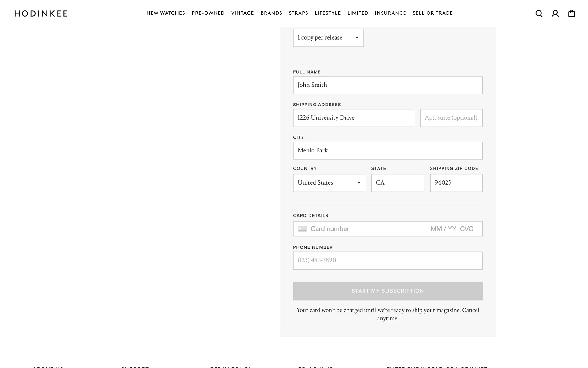Screen dimensions: 588x368
Task: Click the State field containing CA
Action: [x=397, y=183]
